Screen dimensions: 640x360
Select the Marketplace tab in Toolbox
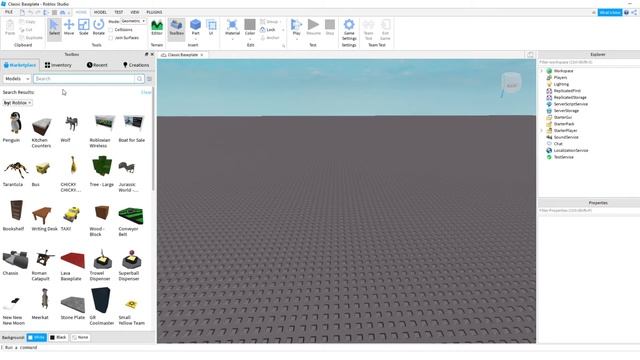pyautogui.click(x=20, y=65)
